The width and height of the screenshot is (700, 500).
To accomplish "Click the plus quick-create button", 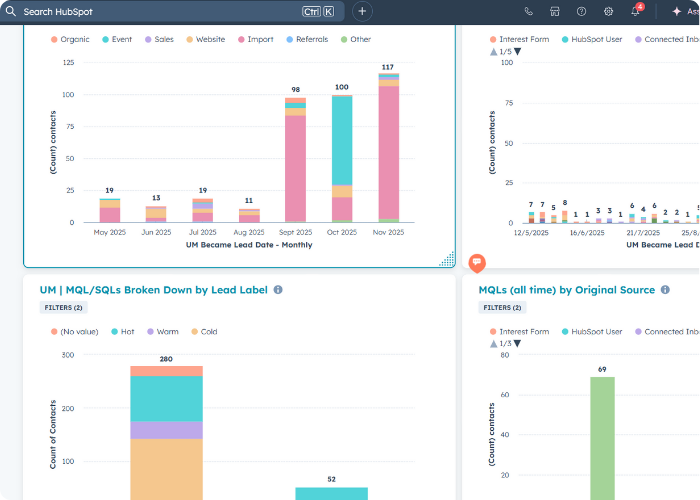I will [x=362, y=11].
